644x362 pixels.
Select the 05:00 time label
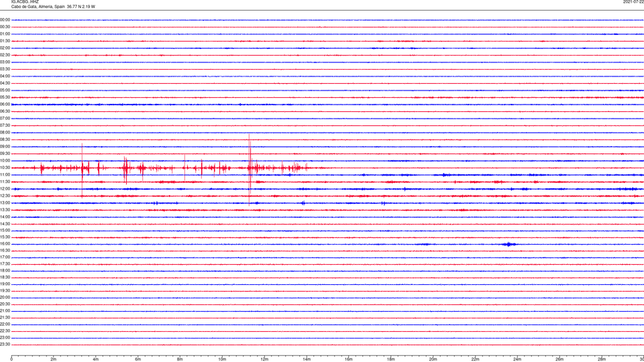coord(5,90)
